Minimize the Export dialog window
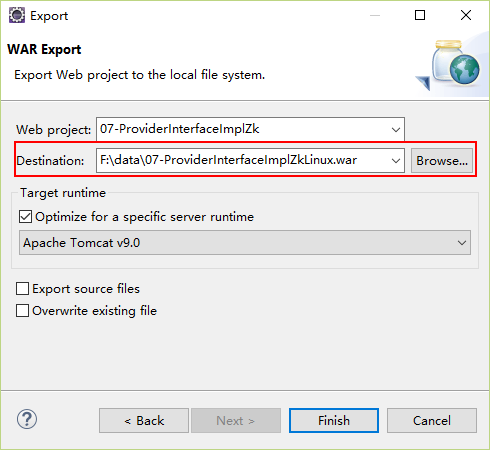490x450 pixels. click(x=375, y=15)
